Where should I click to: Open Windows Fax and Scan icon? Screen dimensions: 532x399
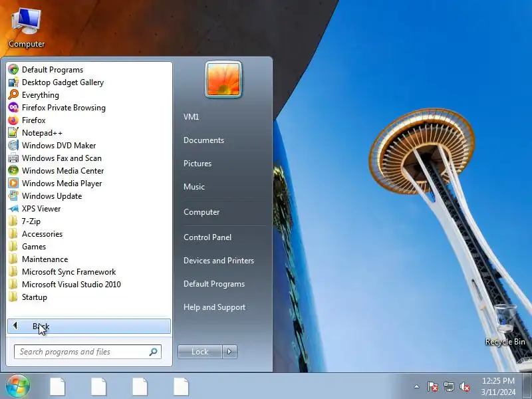[13, 158]
